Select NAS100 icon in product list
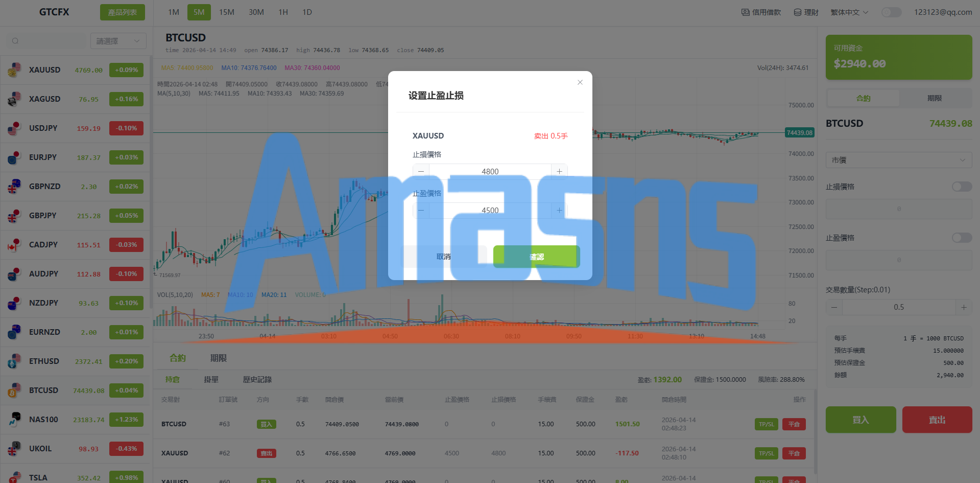Screen dimensions: 980x483 [14, 420]
